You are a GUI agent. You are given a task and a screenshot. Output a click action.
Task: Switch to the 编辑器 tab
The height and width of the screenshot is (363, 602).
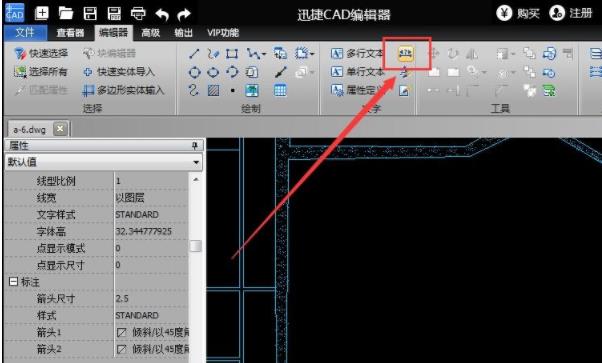tap(113, 33)
